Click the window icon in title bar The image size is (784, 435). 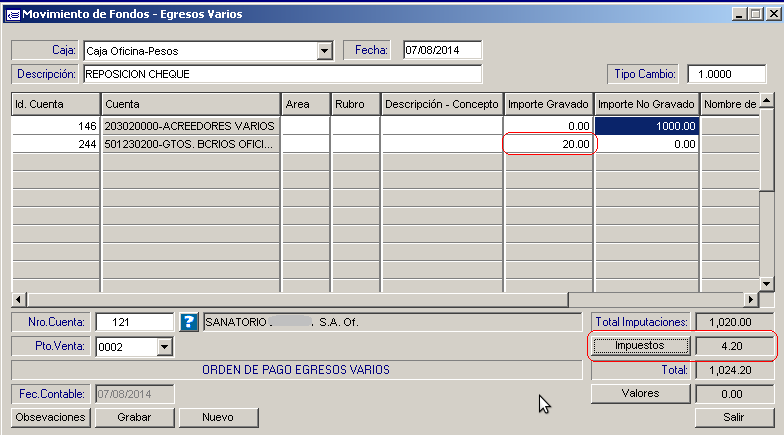(12, 14)
